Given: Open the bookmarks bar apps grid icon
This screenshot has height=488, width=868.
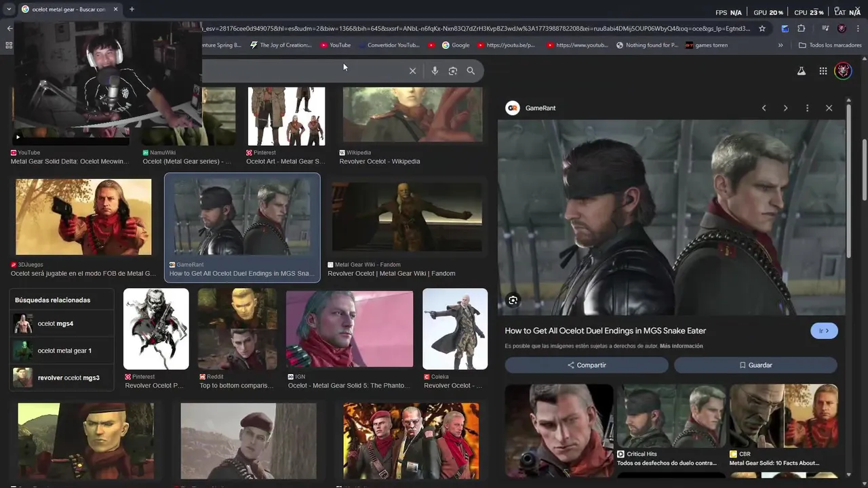Looking at the screenshot, I should pos(9,45).
